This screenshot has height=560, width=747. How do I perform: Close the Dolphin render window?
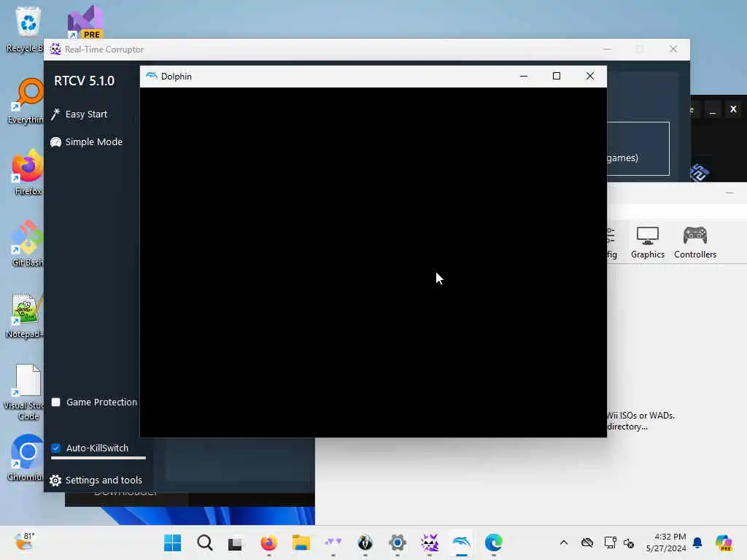tap(589, 76)
